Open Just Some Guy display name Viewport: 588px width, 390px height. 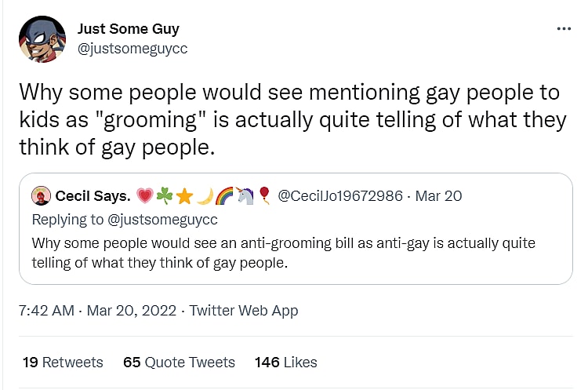pyautogui.click(x=128, y=29)
